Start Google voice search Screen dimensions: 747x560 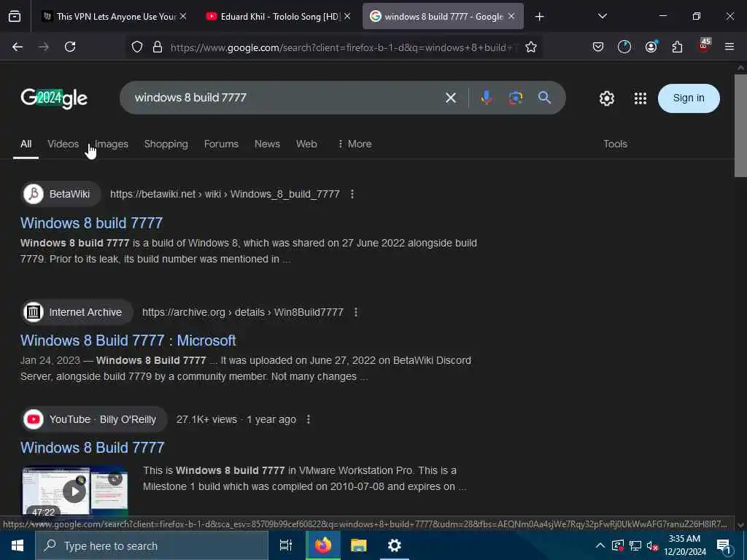pos(487,98)
